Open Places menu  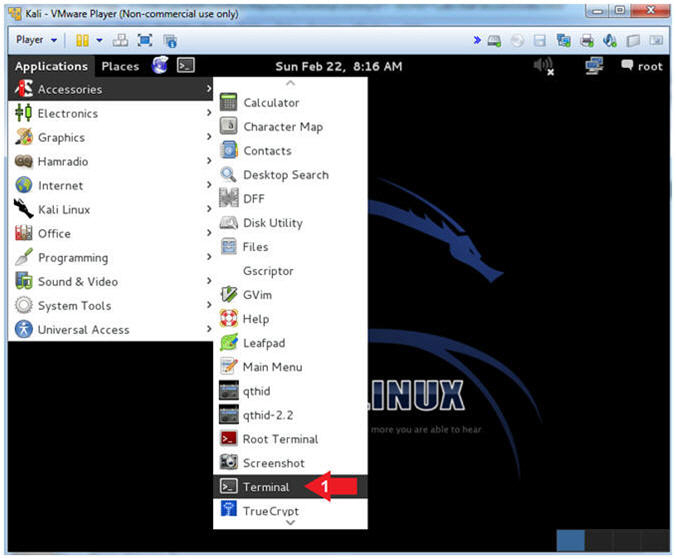point(120,66)
